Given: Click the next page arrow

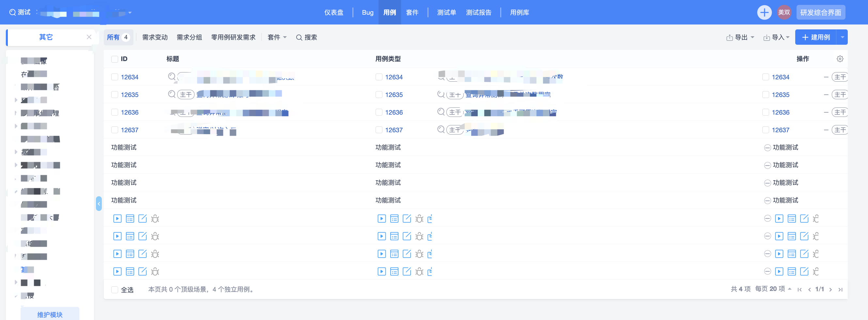Looking at the screenshot, I should click(830, 289).
